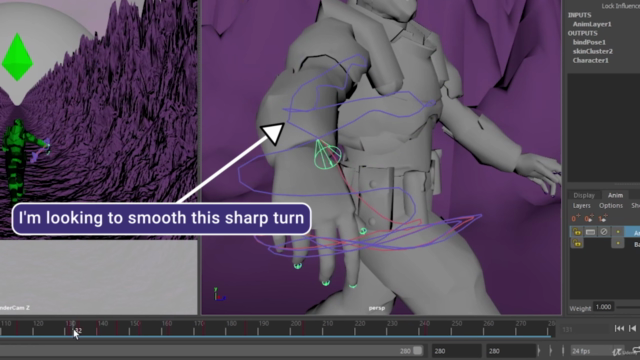
Task: Switch to the Anim layer tab
Action: 615,195
